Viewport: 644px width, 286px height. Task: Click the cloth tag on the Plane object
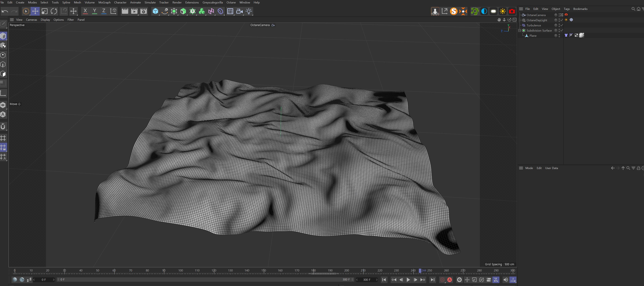click(566, 35)
